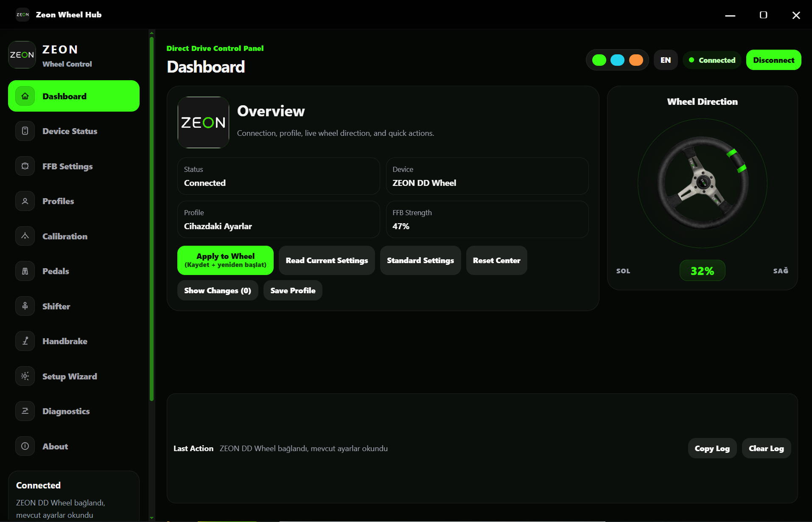Switch language with the EN button
The height and width of the screenshot is (522, 812).
point(666,60)
